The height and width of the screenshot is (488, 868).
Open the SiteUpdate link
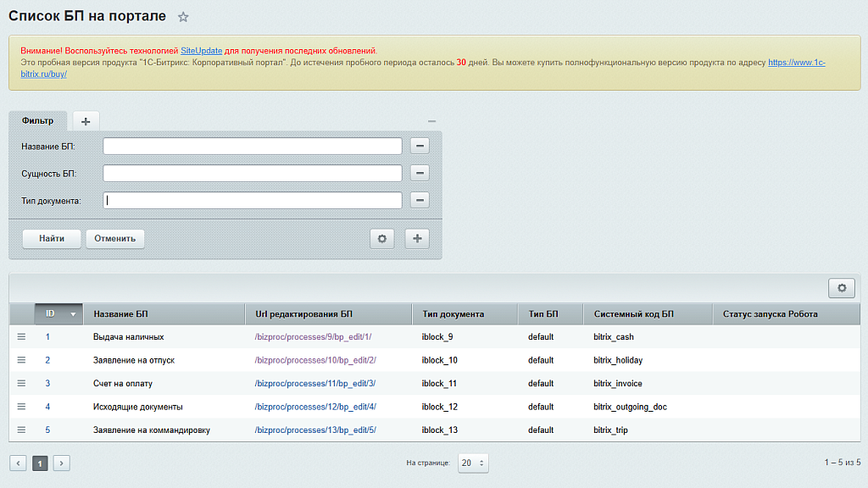tap(201, 51)
